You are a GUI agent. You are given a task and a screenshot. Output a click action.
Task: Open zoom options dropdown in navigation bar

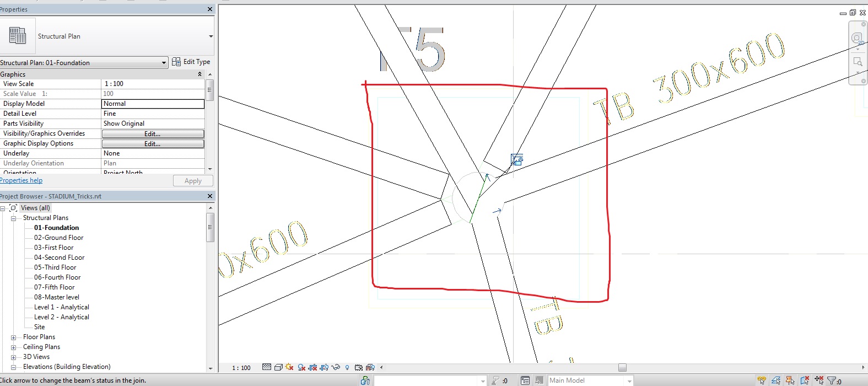click(x=858, y=72)
